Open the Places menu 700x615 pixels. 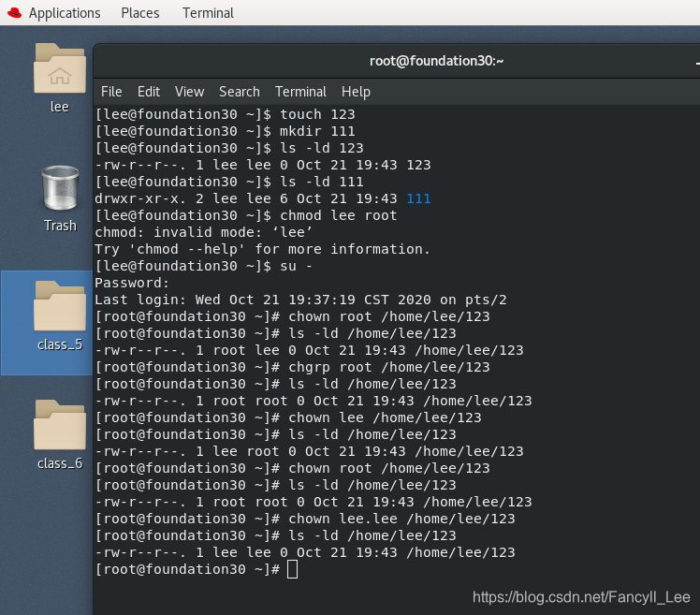(x=140, y=13)
